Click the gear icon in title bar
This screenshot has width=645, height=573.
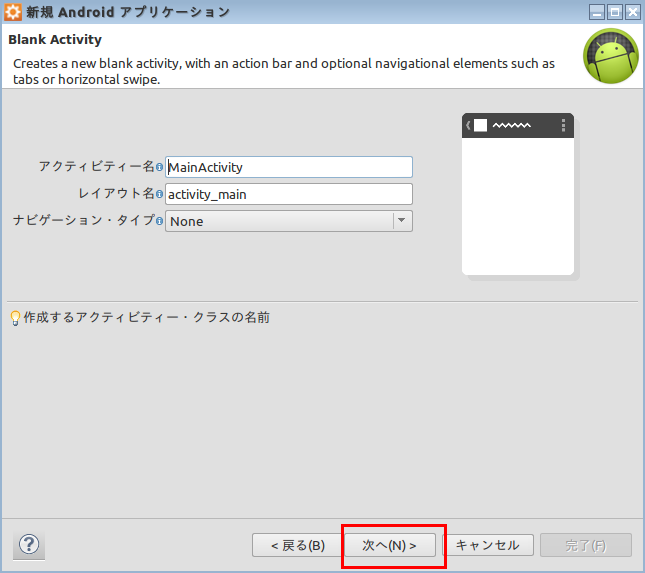click(13, 12)
